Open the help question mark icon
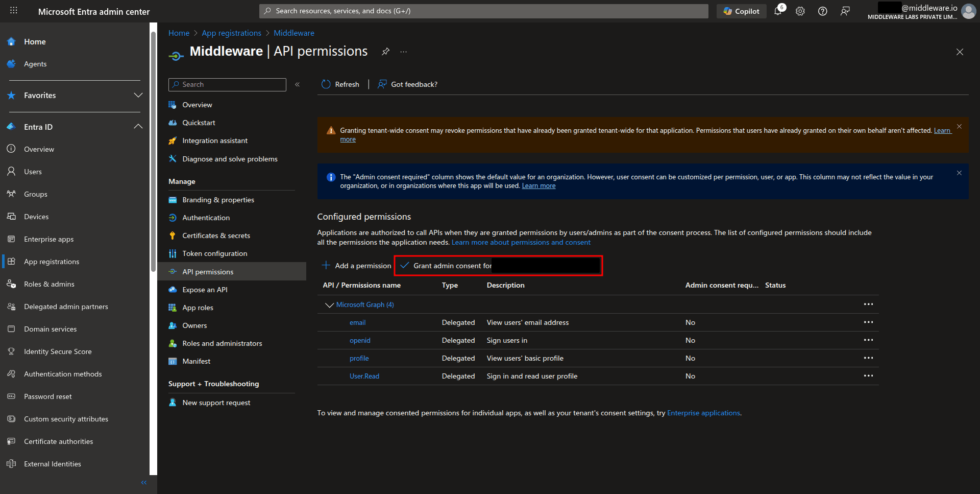 pos(822,11)
